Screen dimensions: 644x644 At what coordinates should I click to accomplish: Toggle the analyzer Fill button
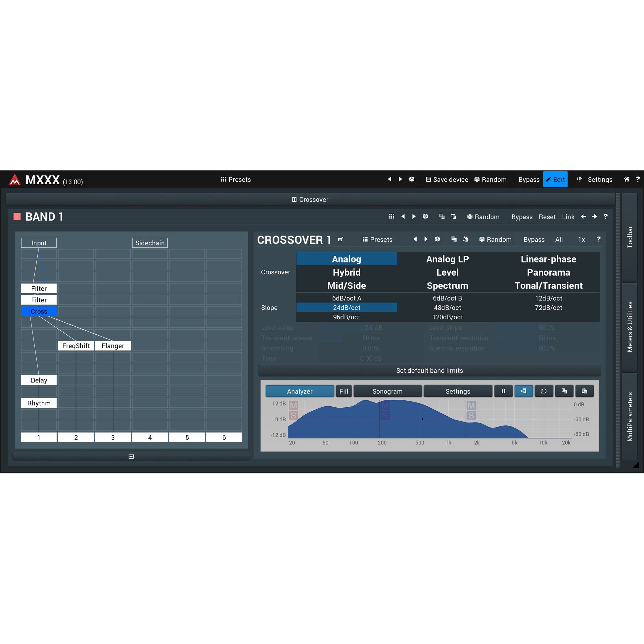pos(344,391)
